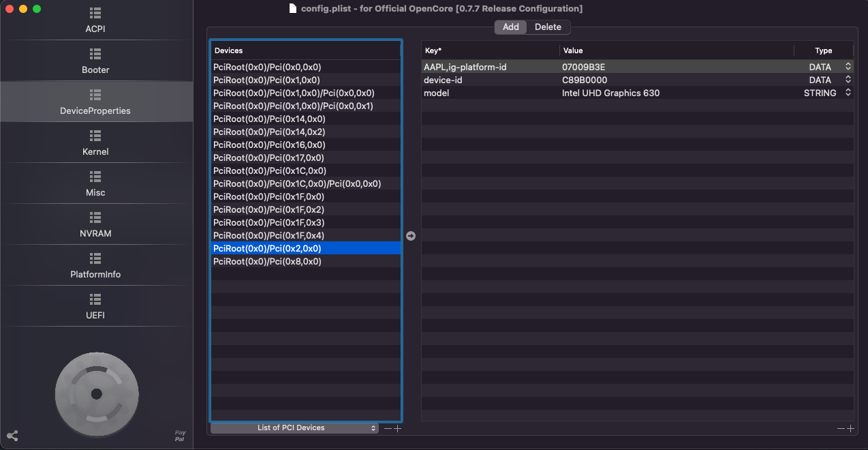Select device PciRoot(0x0)/Pci(0x1F,0x3)
This screenshot has height=450, width=868.
[268, 222]
